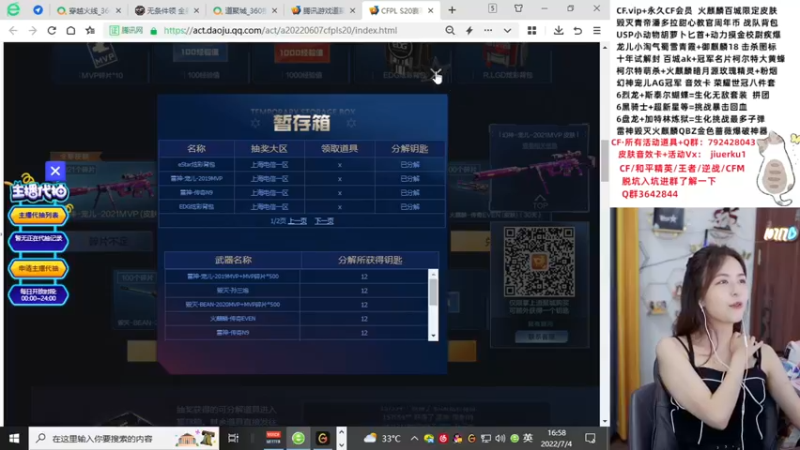Reload the page with the refresh icon

pos(52,31)
